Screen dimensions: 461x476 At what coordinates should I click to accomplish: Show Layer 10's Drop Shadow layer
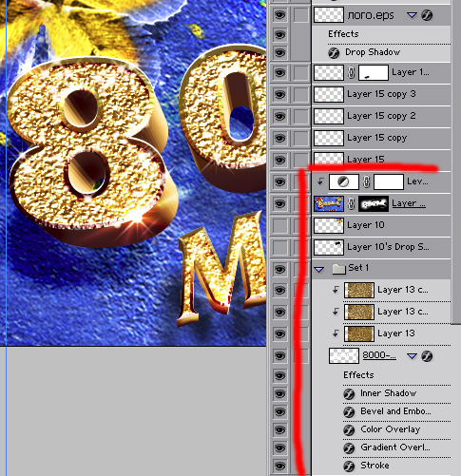point(279,247)
